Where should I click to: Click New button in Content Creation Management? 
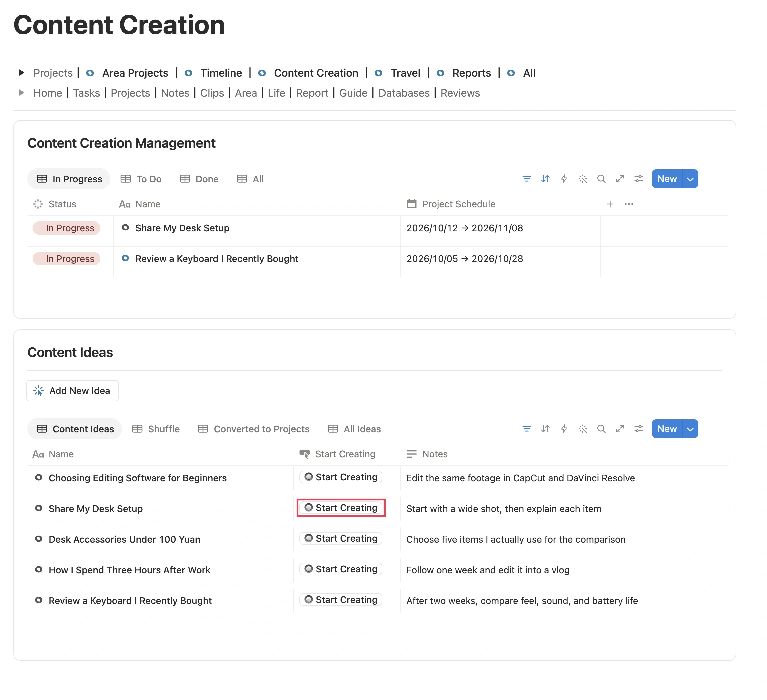pyautogui.click(x=667, y=179)
